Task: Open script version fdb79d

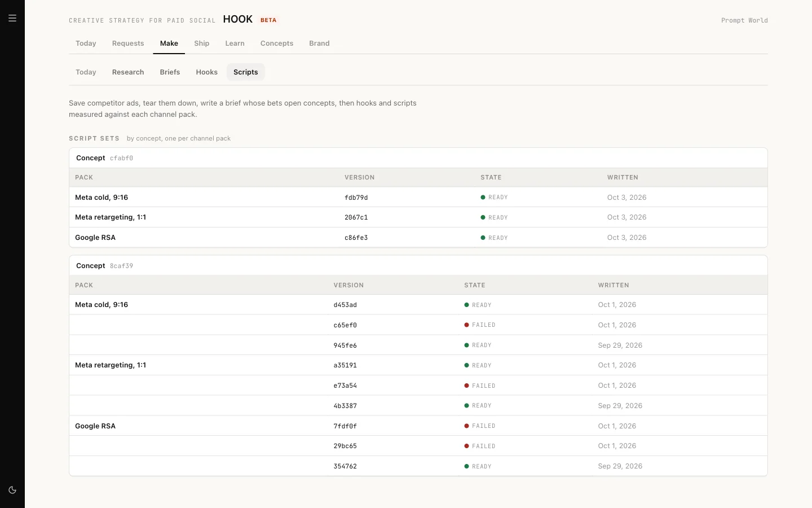Action: (356, 198)
